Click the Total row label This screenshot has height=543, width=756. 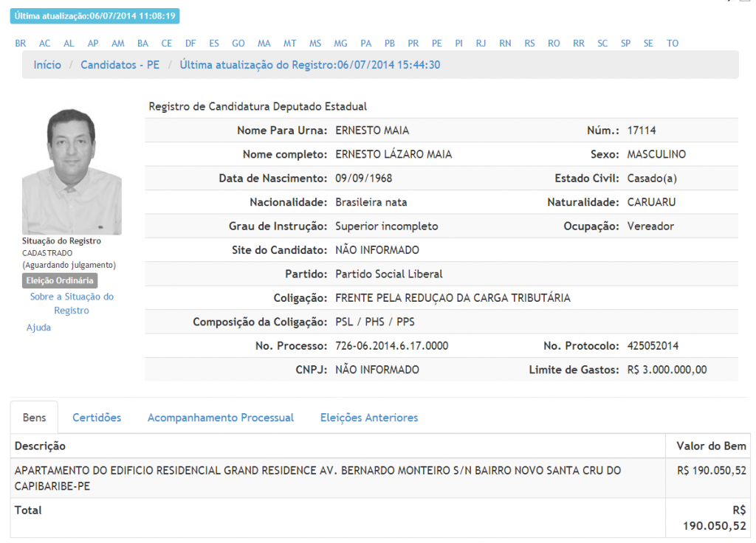click(28, 511)
